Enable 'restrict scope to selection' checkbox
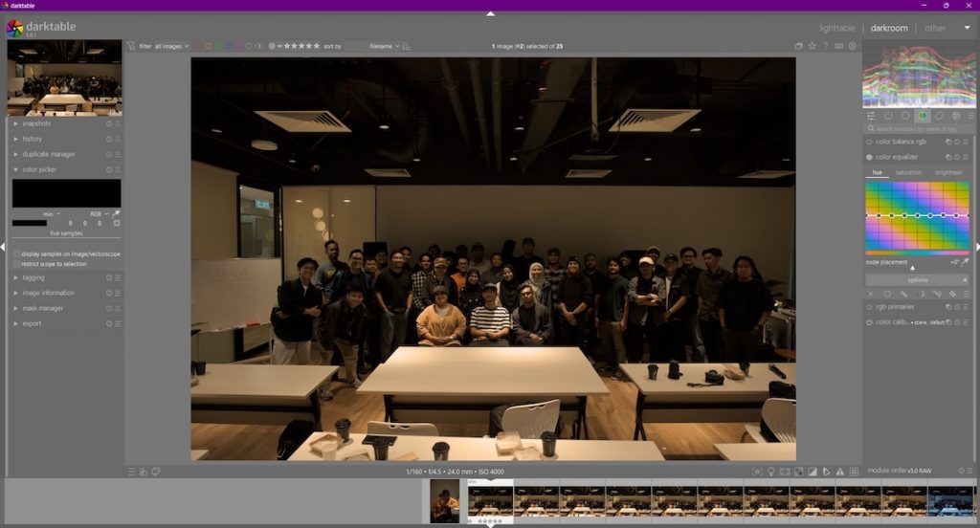The height and width of the screenshot is (528, 980). pos(17,264)
